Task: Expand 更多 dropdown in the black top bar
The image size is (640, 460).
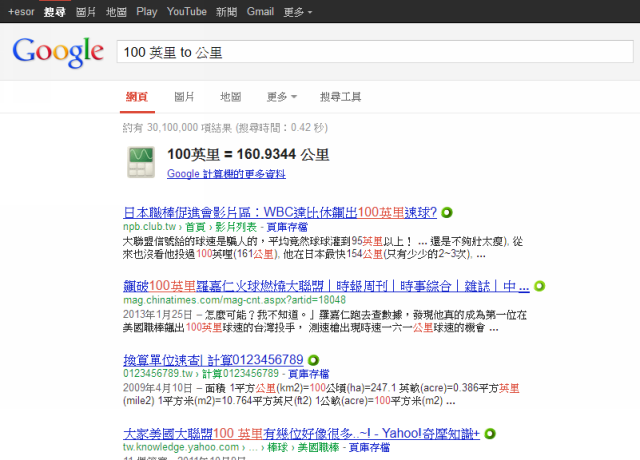Action: tap(298, 12)
